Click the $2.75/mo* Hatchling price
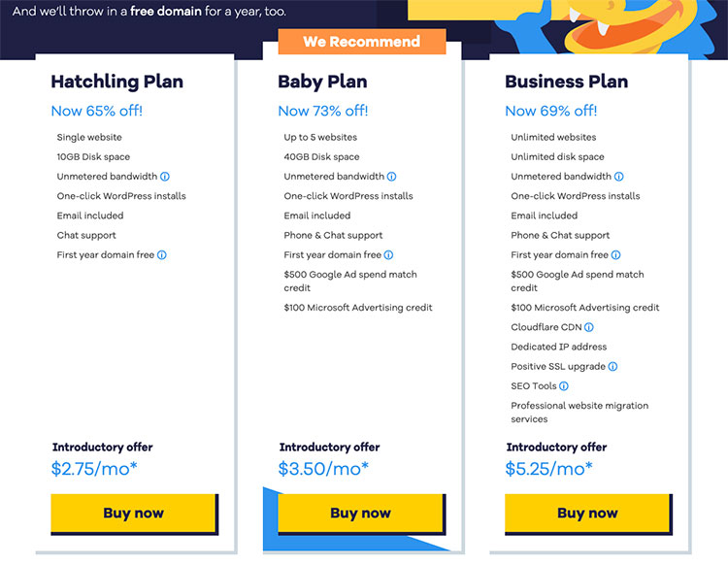Image resolution: width=728 pixels, height=565 pixels. [x=96, y=469]
